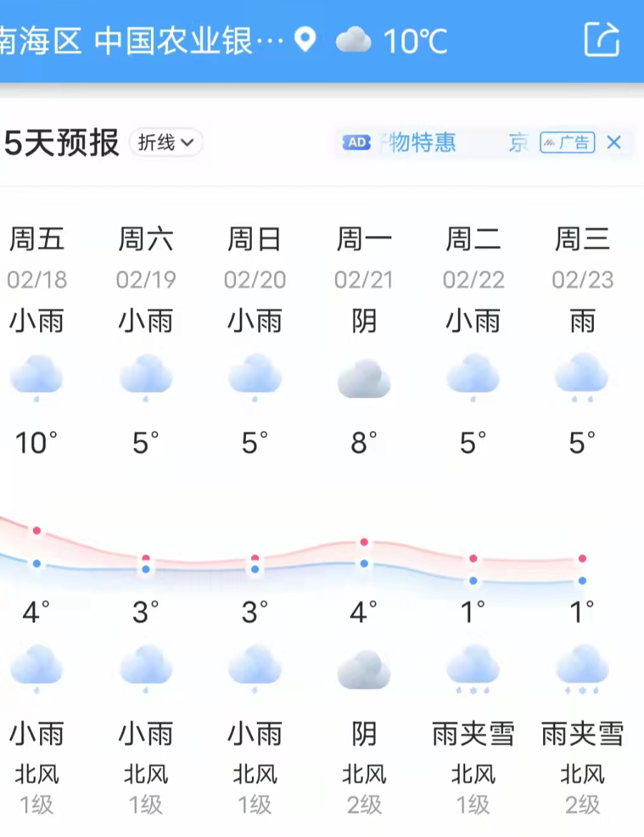
Task: Tap Tuesday's nighttime sleet icon
Action: click(x=473, y=668)
